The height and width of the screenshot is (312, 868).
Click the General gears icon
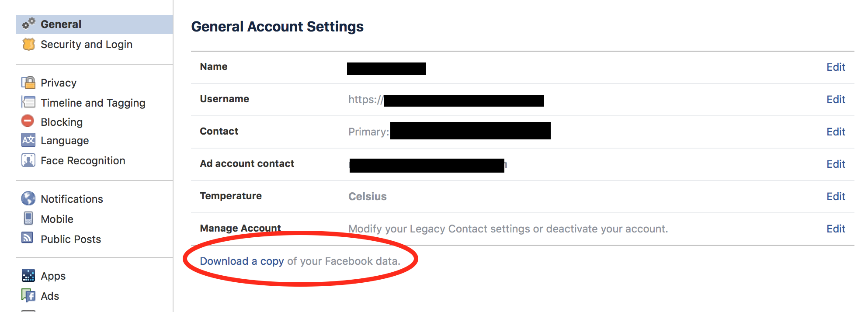29,24
